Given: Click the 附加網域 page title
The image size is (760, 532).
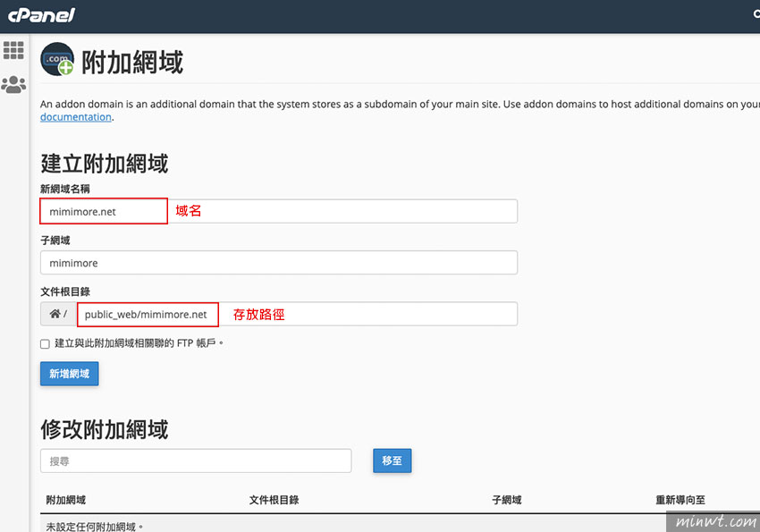Looking at the screenshot, I should [x=132, y=63].
